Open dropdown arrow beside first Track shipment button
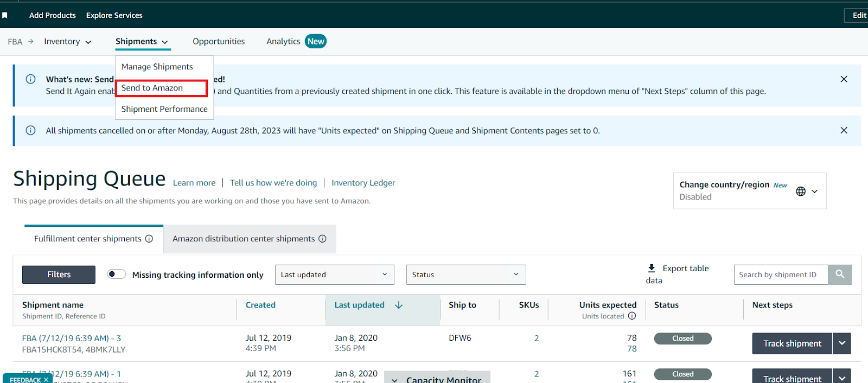Image resolution: width=868 pixels, height=383 pixels. [842, 343]
